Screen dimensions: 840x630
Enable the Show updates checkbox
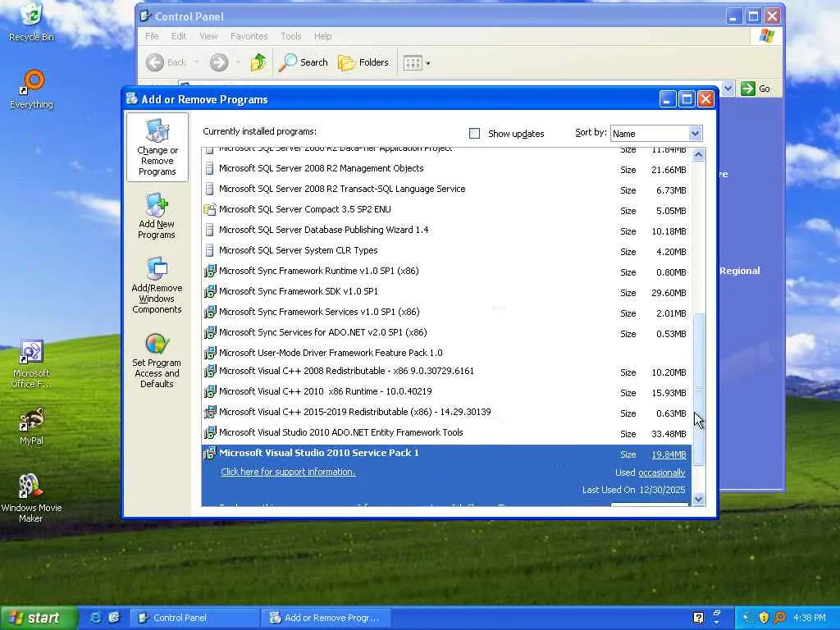474,134
